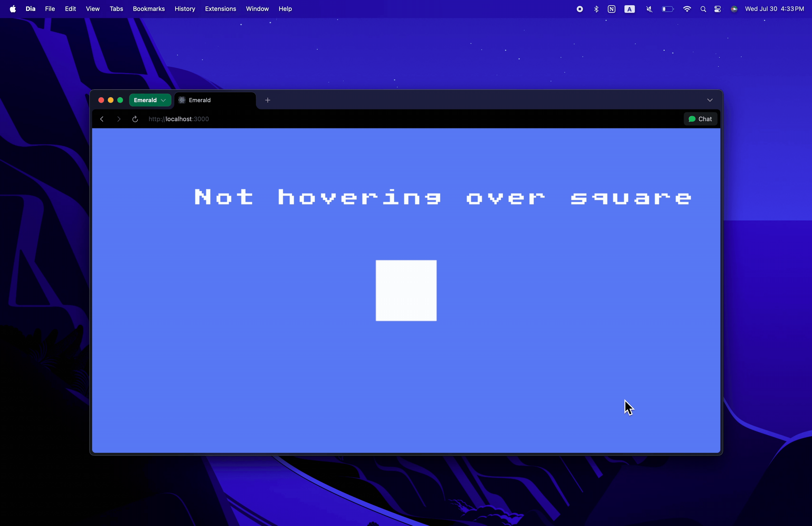Viewport: 812px width, 526px height.
Task: Expand the tab list chevron
Action: [x=710, y=100]
